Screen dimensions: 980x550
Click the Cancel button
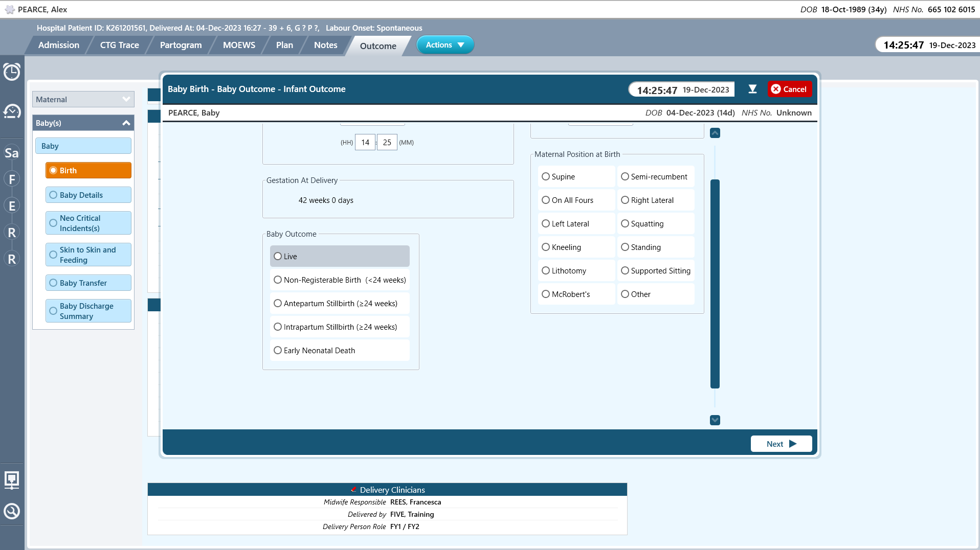(x=789, y=89)
